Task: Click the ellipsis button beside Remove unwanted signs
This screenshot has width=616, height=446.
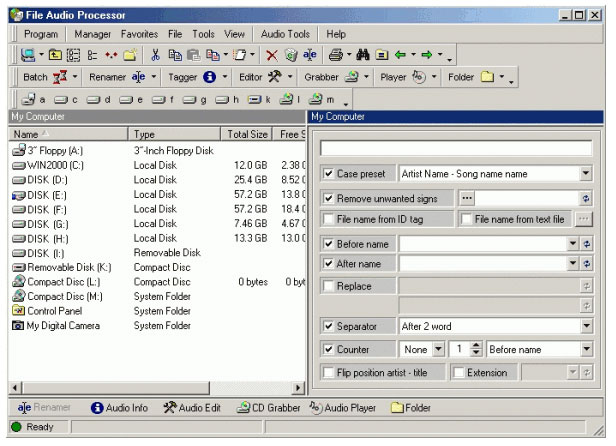Action: [x=467, y=198]
